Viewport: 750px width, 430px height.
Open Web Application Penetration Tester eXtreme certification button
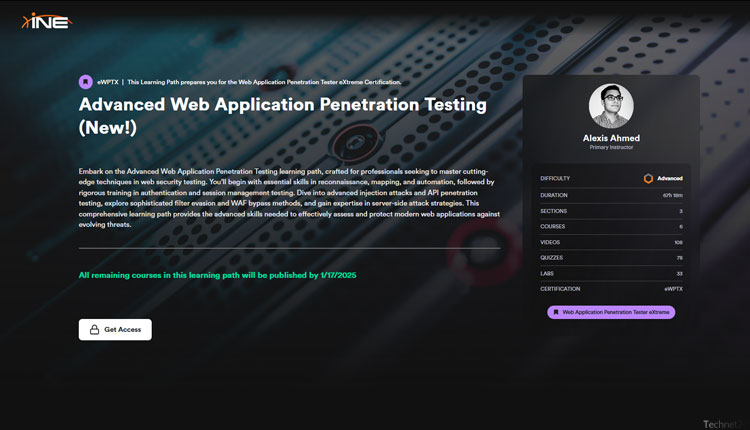[611, 312]
